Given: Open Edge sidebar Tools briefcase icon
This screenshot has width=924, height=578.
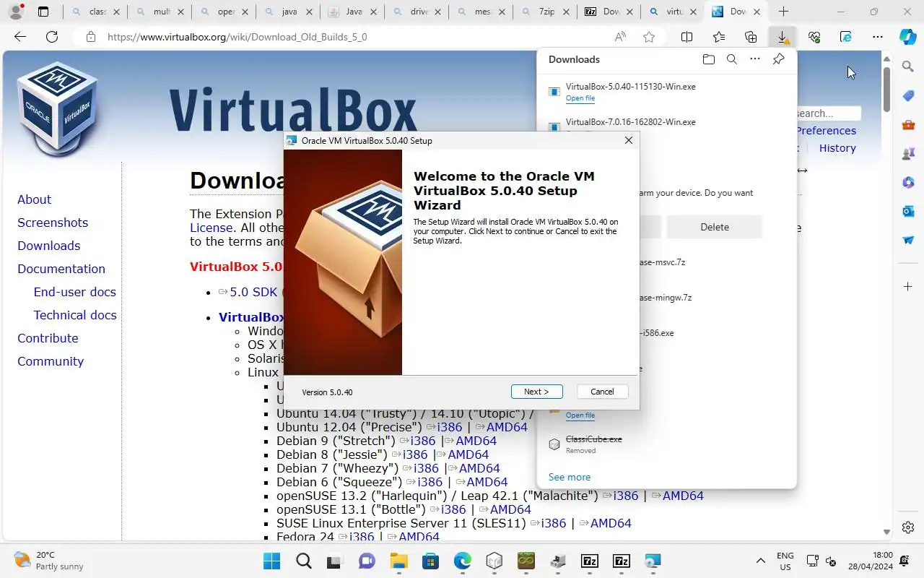Looking at the screenshot, I should click(x=908, y=124).
